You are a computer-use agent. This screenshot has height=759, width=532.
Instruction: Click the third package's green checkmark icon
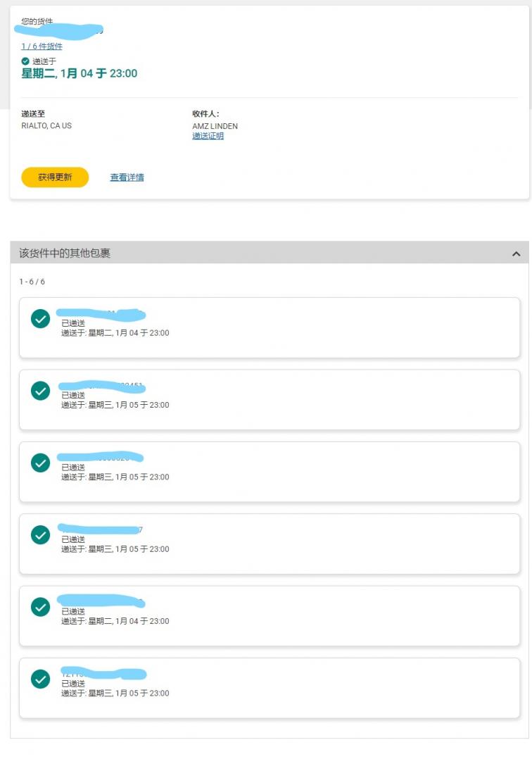pyautogui.click(x=40, y=463)
